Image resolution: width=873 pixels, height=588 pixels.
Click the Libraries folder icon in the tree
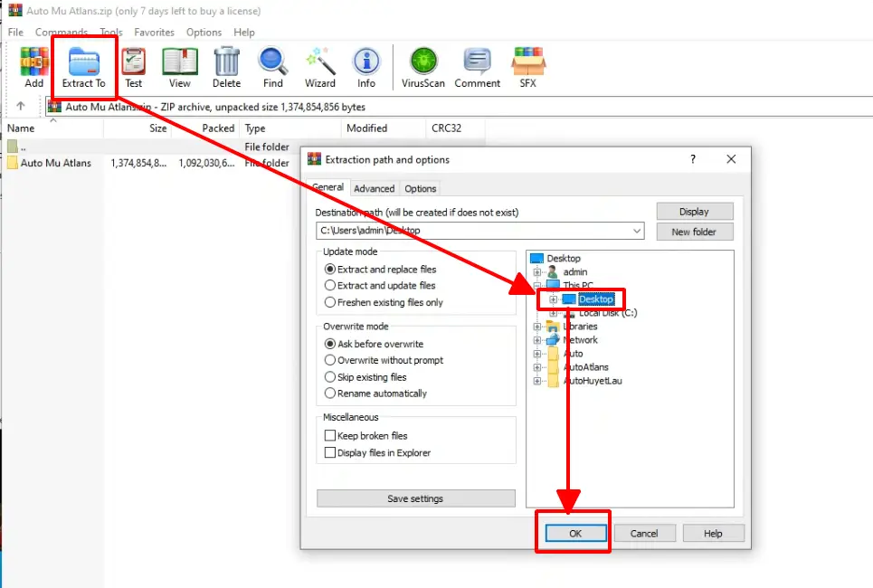[x=553, y=327]
